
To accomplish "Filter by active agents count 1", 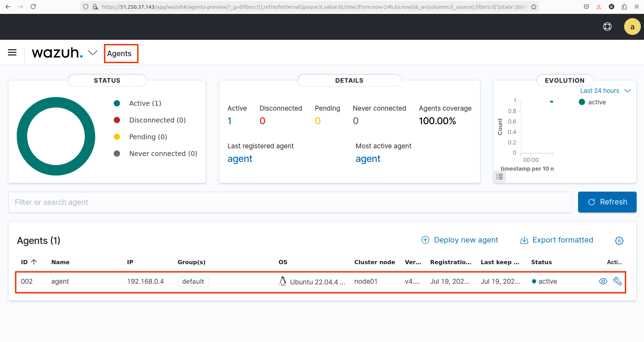I will [x=230, y=121].
